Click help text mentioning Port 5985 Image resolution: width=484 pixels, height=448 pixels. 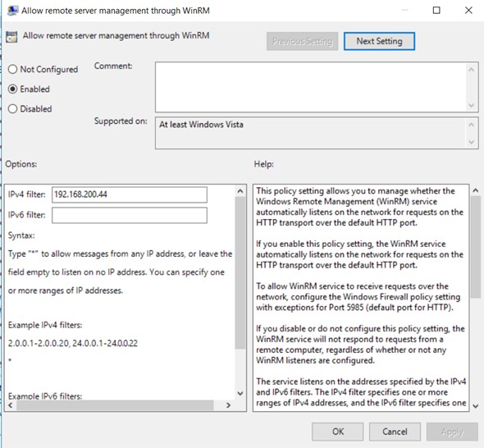click(x=358, y=297)
